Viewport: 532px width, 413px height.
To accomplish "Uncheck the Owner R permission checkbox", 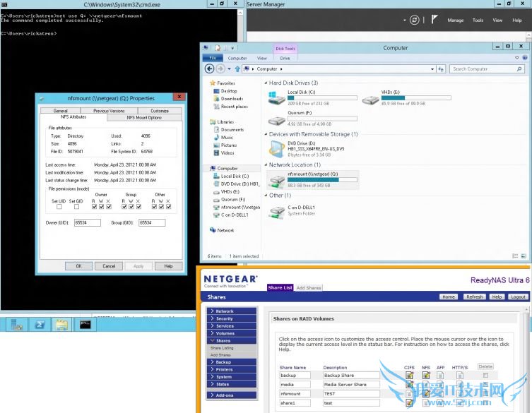I will 95,206.
